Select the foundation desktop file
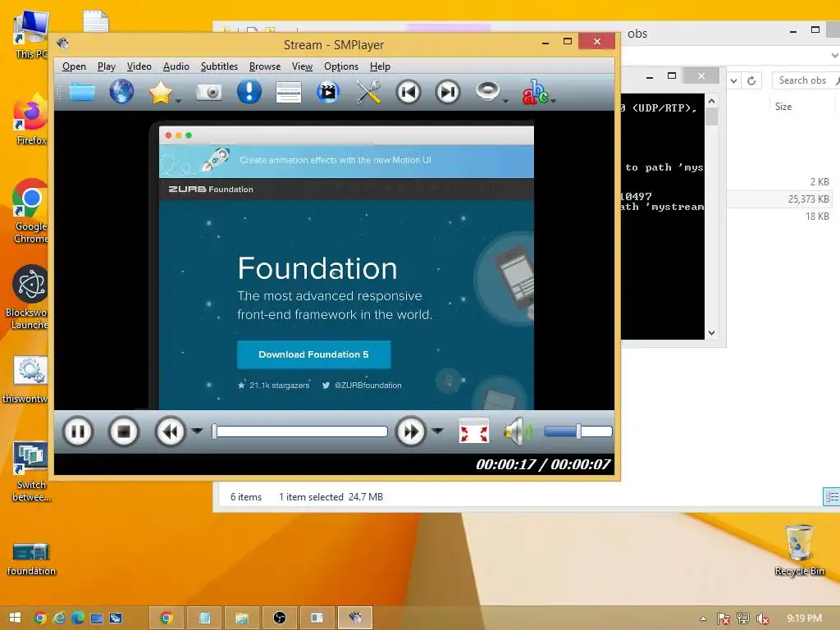840x630 pixels. point(31,559)
